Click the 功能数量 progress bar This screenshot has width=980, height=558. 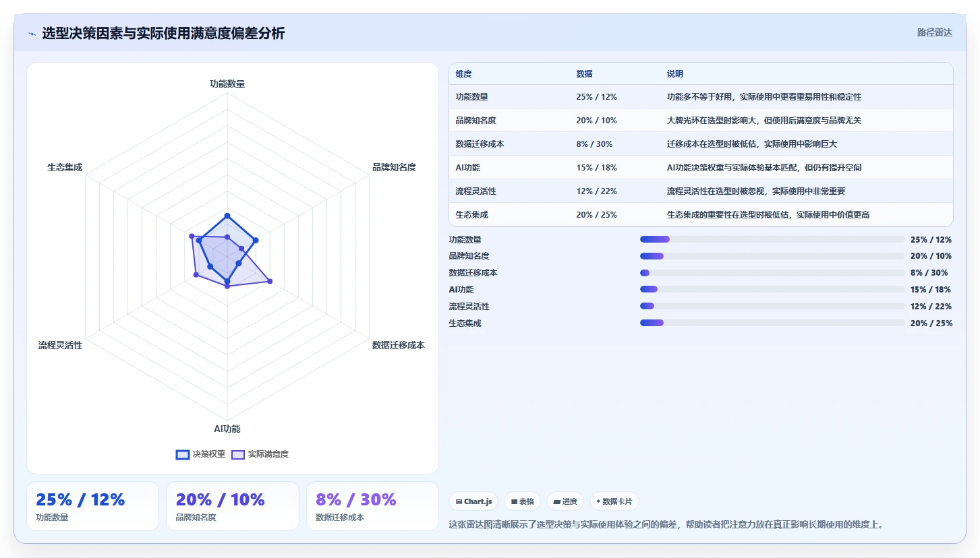click(x=772, y=239)
